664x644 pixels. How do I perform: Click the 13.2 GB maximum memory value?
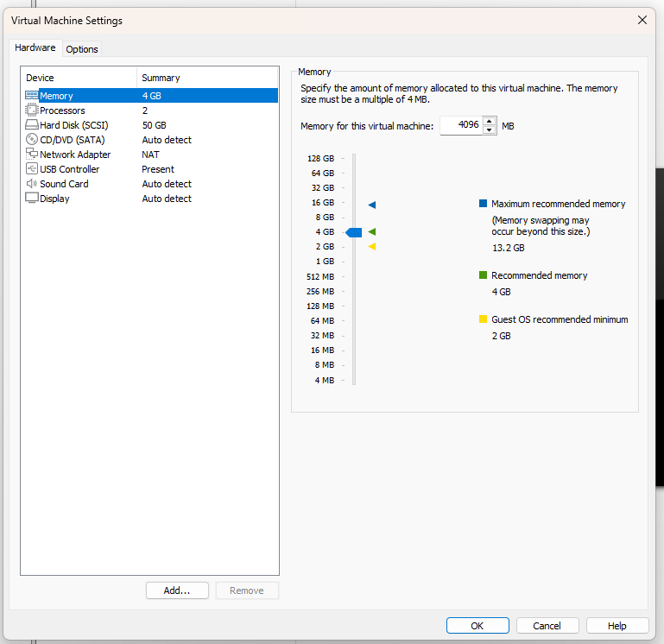[x=509, y=248]
